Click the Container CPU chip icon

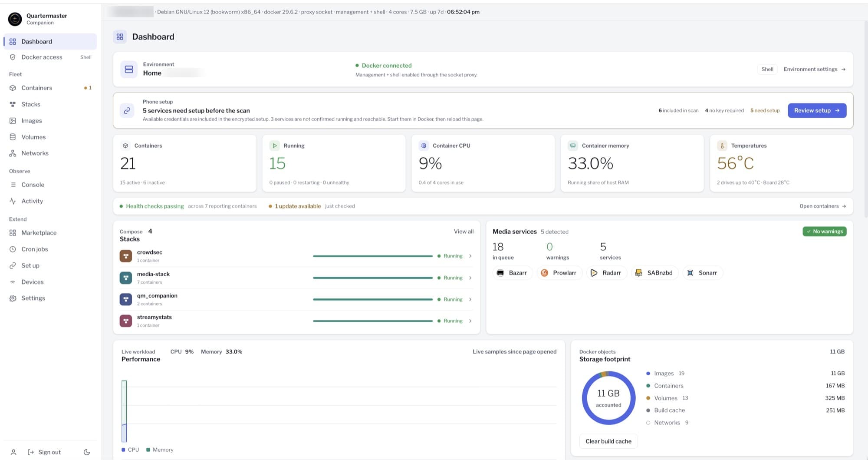pyautogui.click(x=424, y=146)
